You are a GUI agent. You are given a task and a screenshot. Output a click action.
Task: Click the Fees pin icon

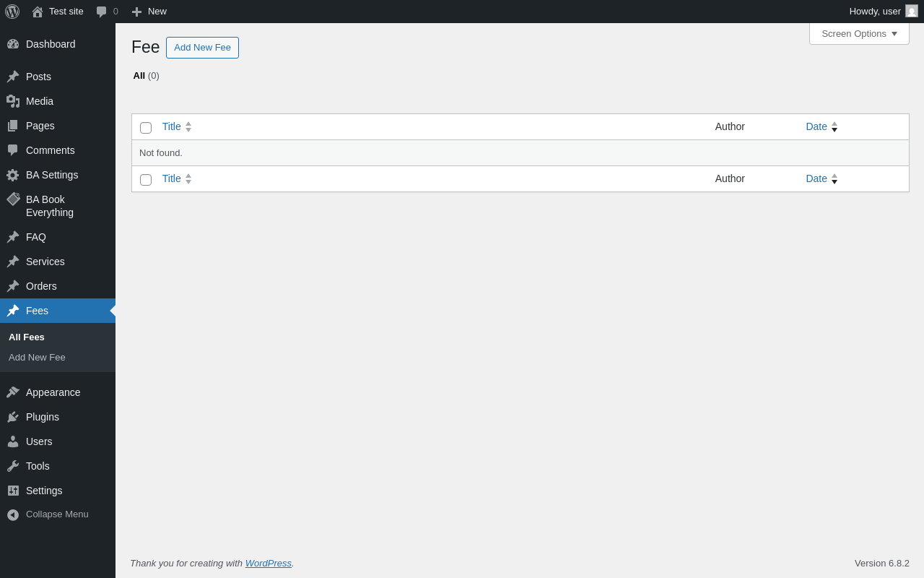click(x=13, y=311)
